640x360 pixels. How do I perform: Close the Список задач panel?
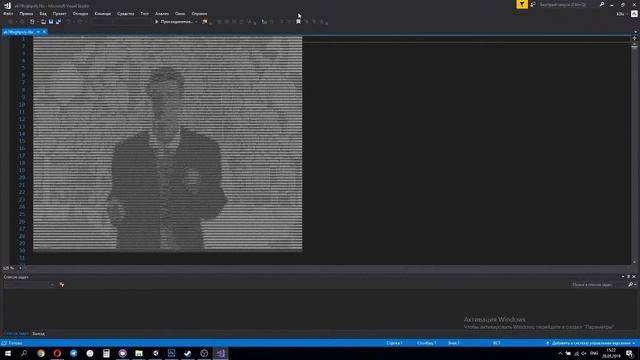pyautogui.click(x=634, y=277)
